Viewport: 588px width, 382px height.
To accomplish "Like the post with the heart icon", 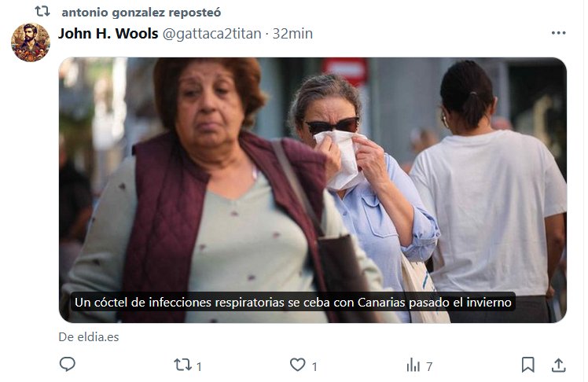I will click(298, 365).
